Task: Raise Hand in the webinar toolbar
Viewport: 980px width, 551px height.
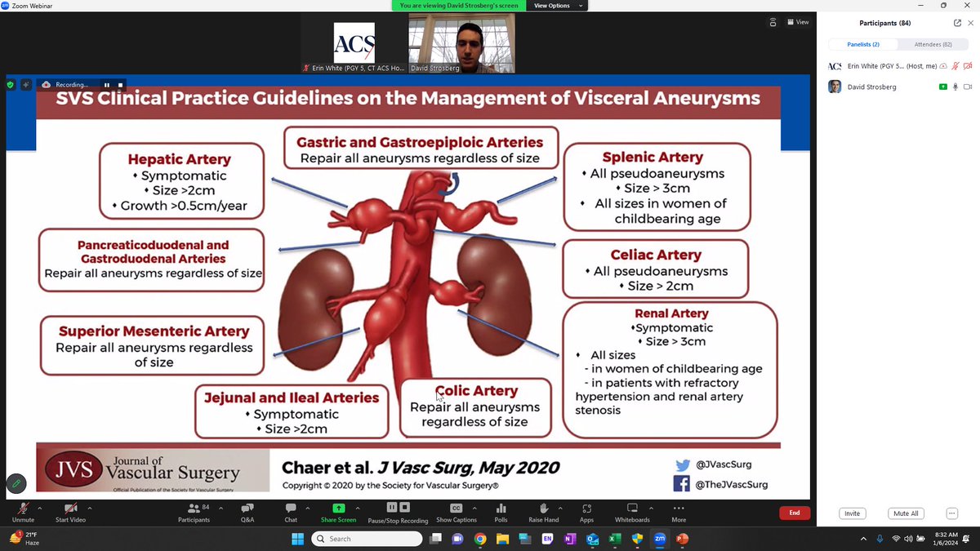Action: click(544, 512)
